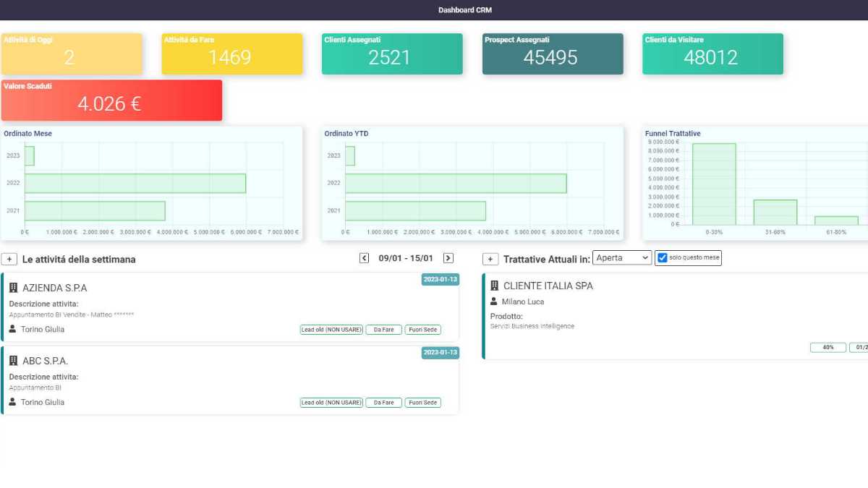Click the 31-60% funnel bar

coord(775,212)
